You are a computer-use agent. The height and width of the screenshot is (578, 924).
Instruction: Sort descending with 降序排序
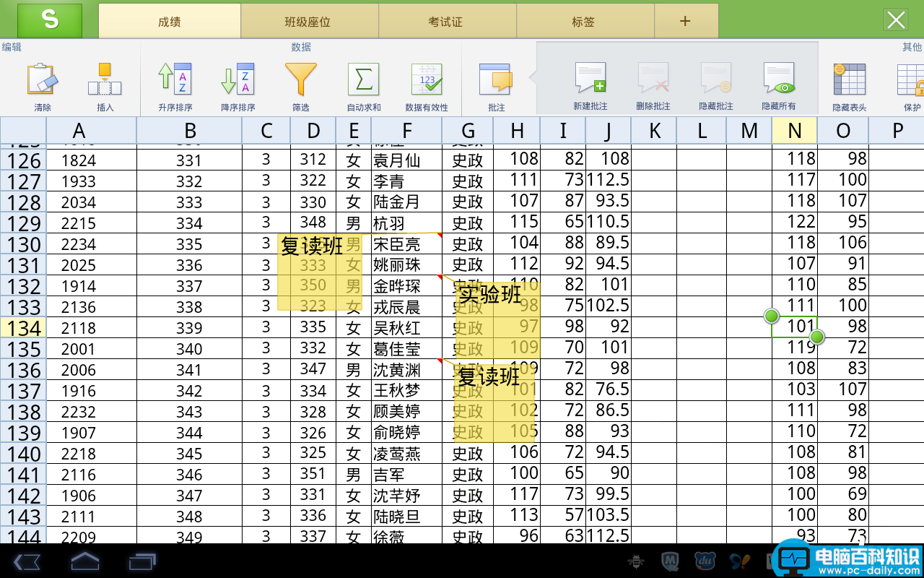(237, 79)
